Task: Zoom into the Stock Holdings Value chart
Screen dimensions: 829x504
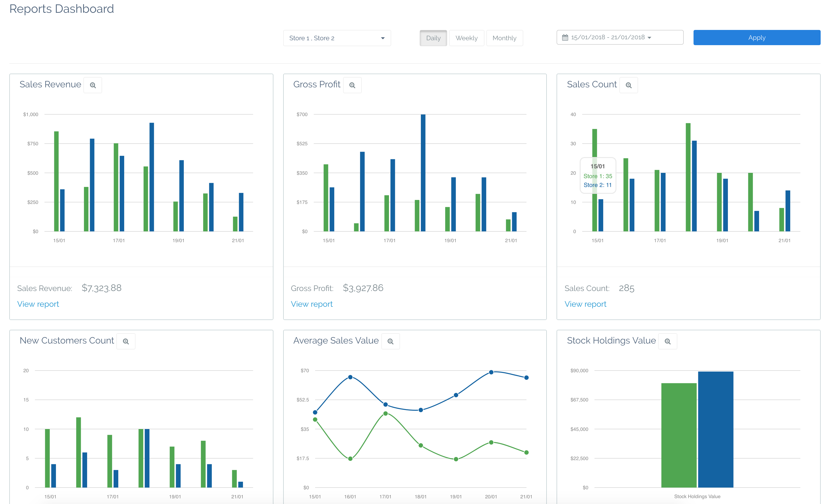Action: pyautogui.click(x=668, y=341)
